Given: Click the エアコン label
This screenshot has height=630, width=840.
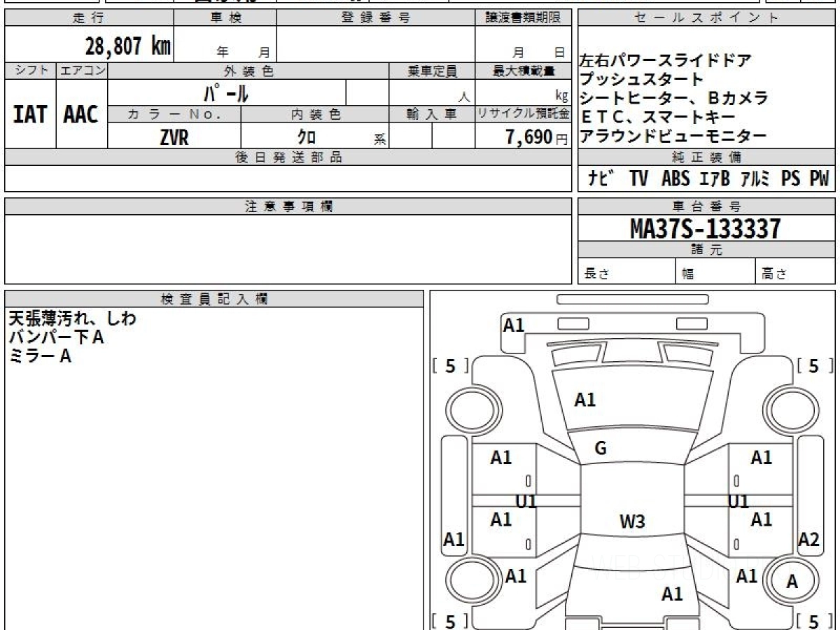Looking at the screenshot, I should [82, 71].
